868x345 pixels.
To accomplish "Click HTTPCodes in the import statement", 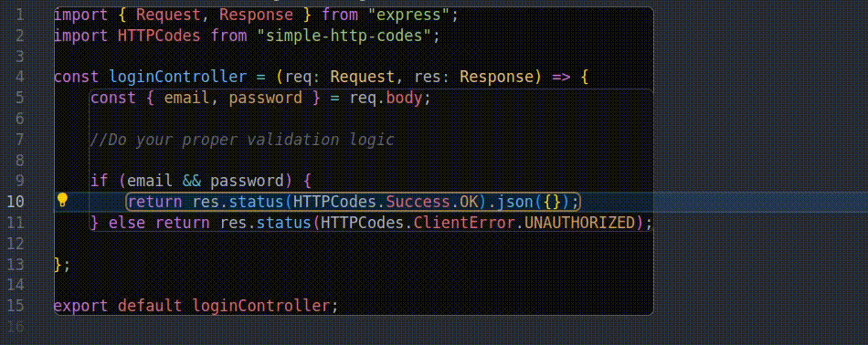I will click(x=159, y=36).
